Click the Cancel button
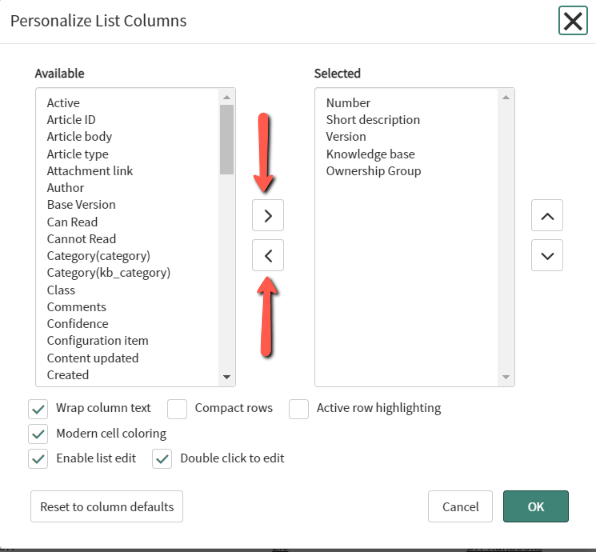Screen dimensions: 596x552 [x=460, y=506]
